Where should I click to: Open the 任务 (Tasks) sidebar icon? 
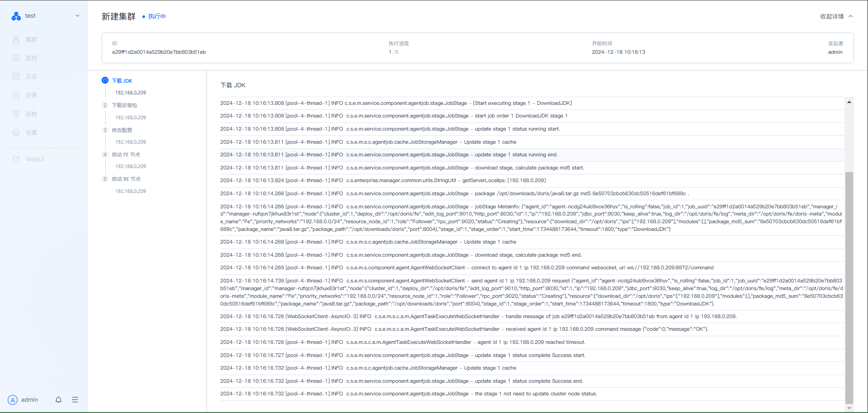click(x=16, y=95)
